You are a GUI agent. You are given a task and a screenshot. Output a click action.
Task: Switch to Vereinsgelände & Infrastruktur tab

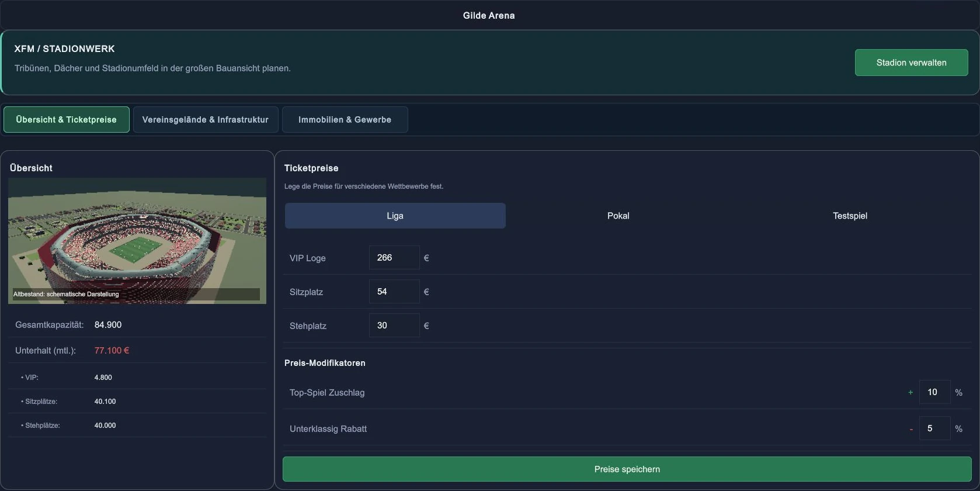coord(206,119)
